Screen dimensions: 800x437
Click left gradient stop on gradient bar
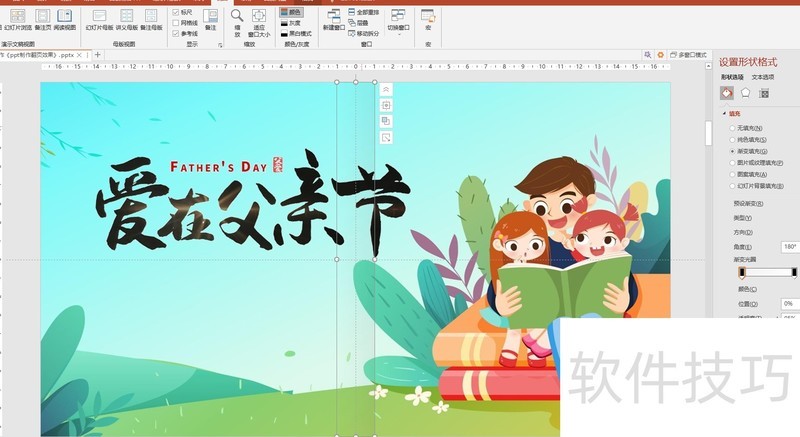point(742,273)
